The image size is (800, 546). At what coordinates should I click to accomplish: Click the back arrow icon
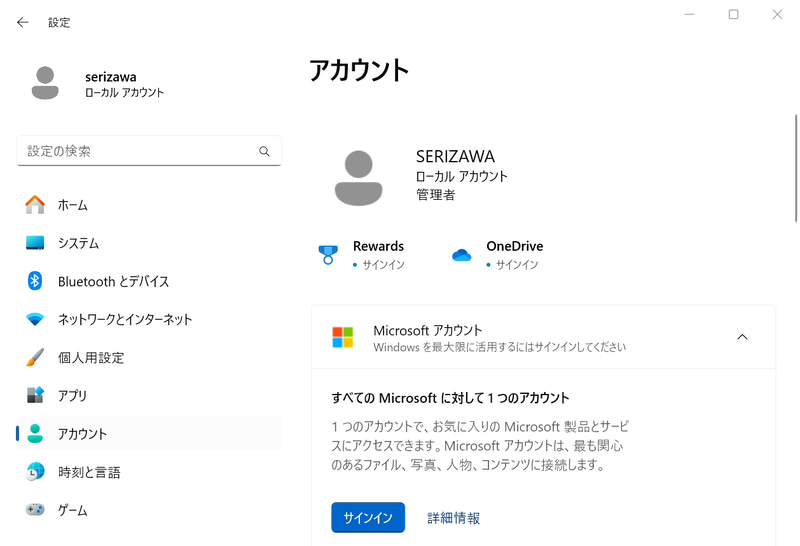coord(22,22)
